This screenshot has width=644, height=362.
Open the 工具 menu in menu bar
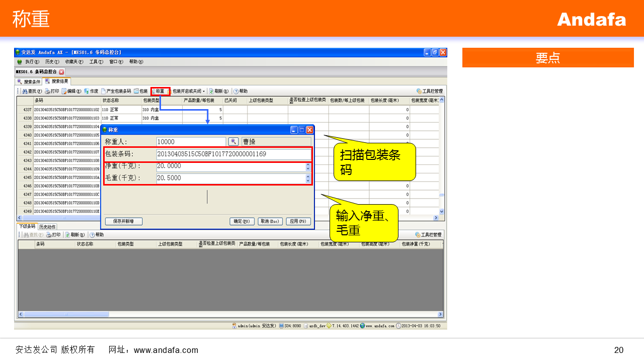[x=96, y=62]
